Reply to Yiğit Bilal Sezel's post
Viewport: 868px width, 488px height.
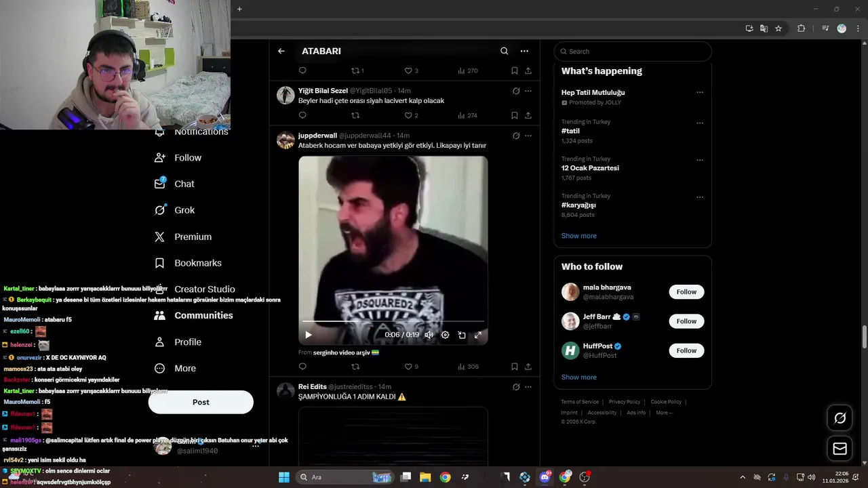coord(302,115)
